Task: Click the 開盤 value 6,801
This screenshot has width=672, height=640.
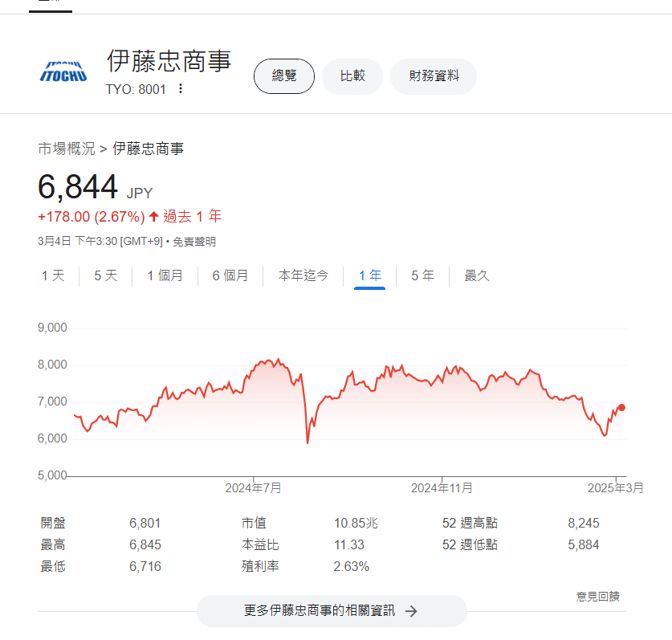Action: (x=145, y=523)
